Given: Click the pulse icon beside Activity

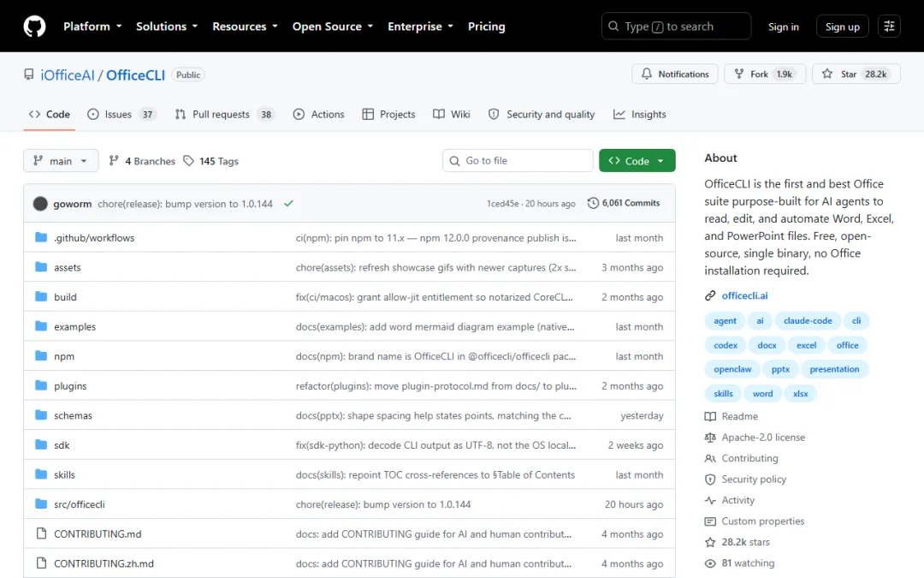Looking at the screenshot, I should [x=710, y=500].
